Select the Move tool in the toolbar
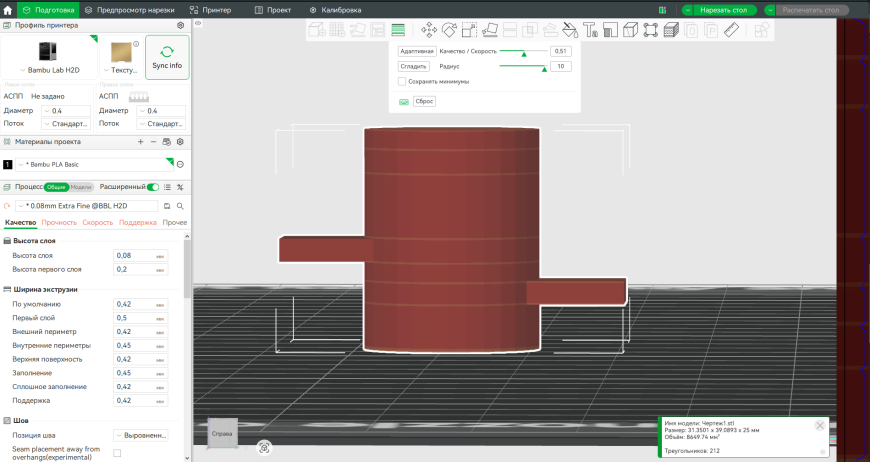 pyautogui.click(x=428, y=29)
